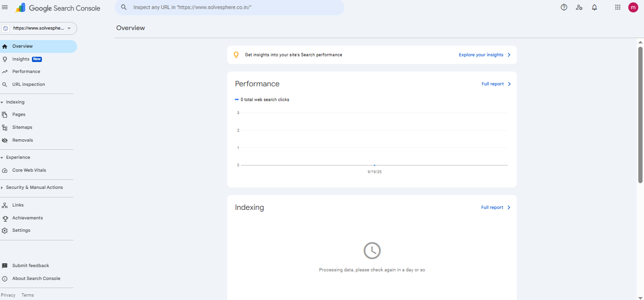The height and width of the screenshot is (300, 644).
Task: Open the hamburger main menu icon
Action: point(5,7)
